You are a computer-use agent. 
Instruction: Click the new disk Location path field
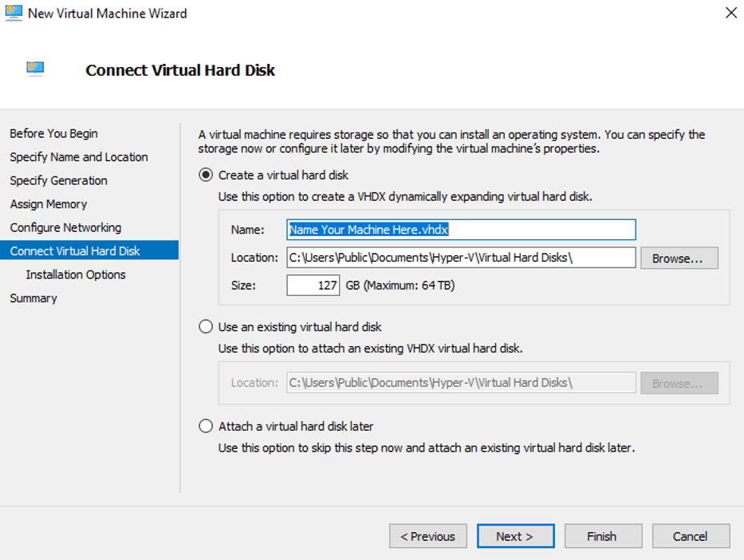coord(461,258)
